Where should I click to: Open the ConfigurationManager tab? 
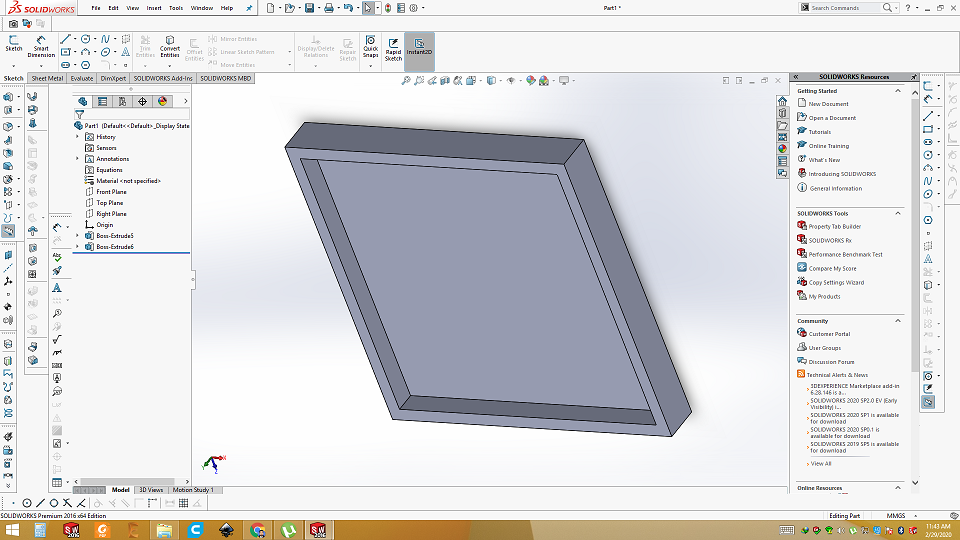coord(122,102)
